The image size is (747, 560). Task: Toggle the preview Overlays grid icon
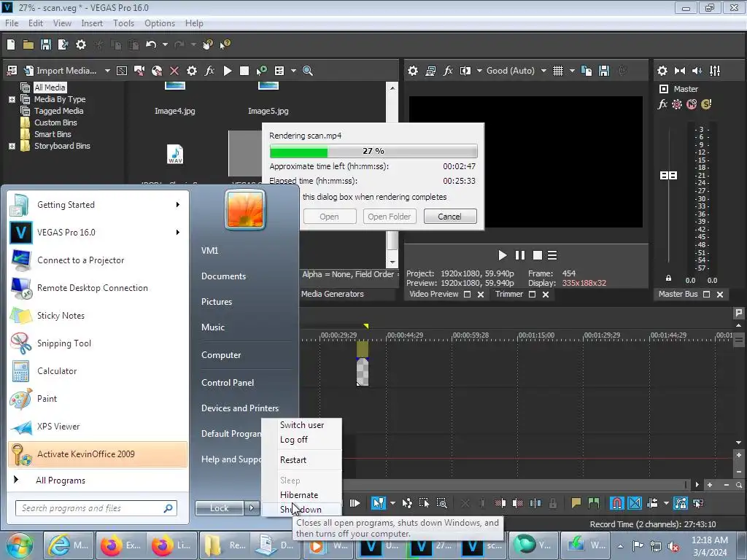[x=558, y=71]
